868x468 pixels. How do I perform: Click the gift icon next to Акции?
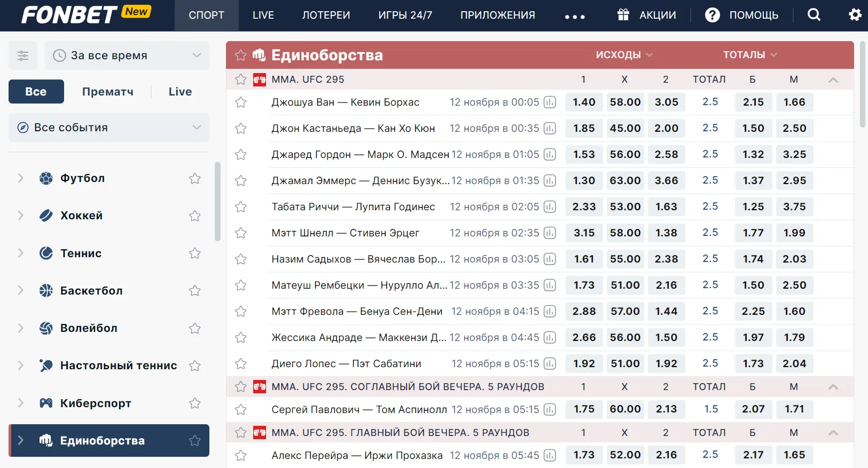(x=623, y=15)
